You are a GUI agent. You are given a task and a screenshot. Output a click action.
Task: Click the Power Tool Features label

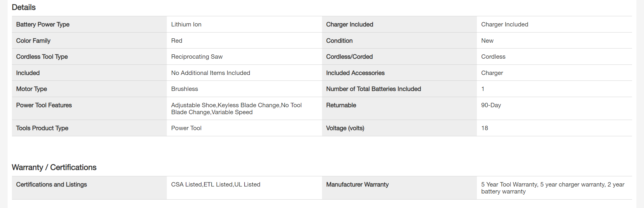pyautogui.click(x=44, y=105)
